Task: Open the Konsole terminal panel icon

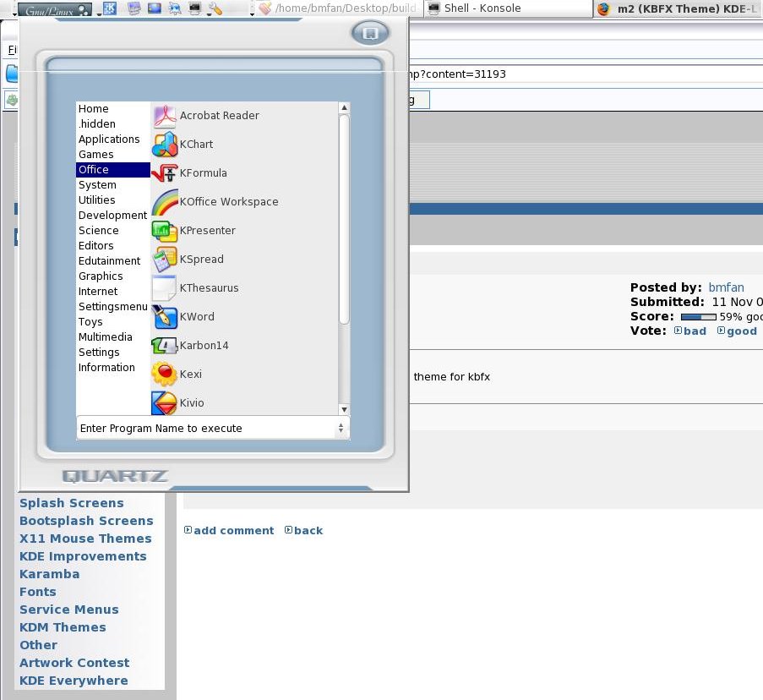Action: click(x=194, y=8)
